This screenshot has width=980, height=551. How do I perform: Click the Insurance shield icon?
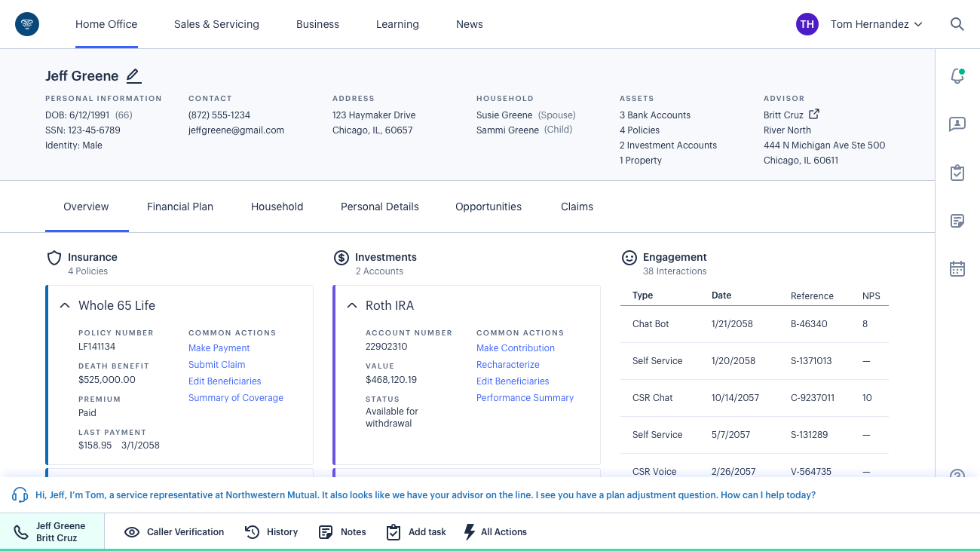54,258
